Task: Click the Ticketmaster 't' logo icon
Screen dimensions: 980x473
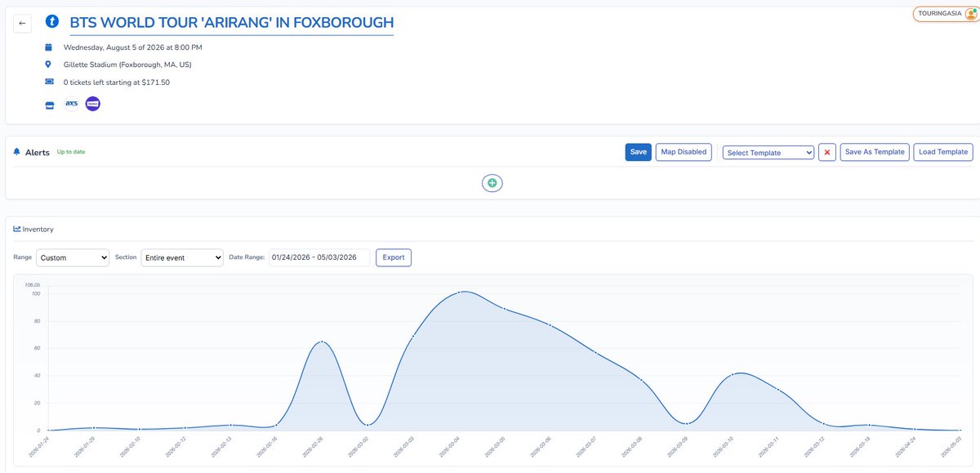Action: (x=52, y=23)
